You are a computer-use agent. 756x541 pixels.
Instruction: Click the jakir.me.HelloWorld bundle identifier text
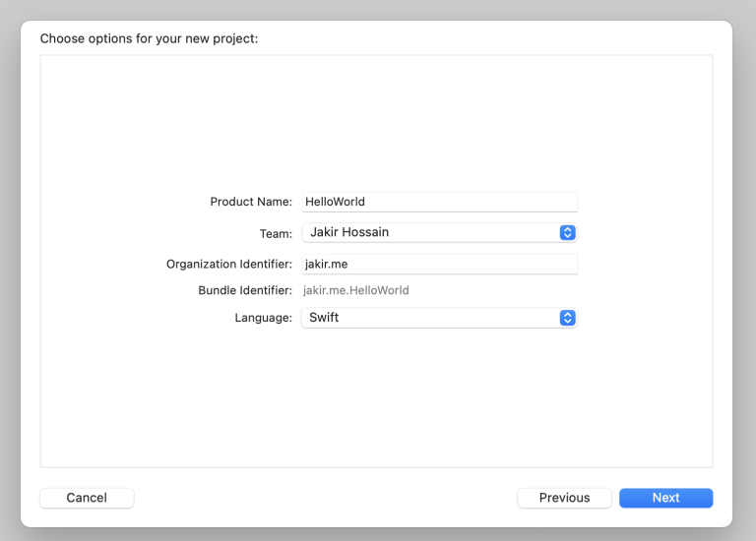pyautogui.click(x=356, y=291)
